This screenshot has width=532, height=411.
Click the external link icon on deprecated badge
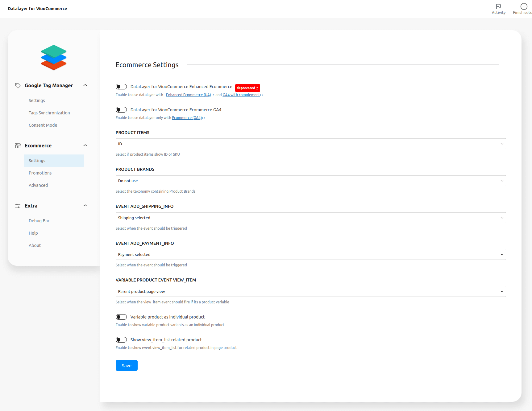click(257, 88)
